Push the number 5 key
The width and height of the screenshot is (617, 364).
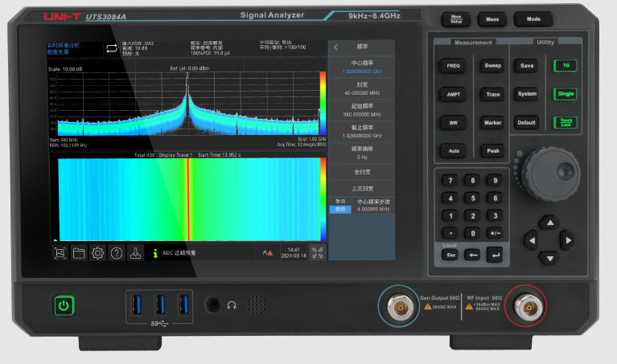473,198
